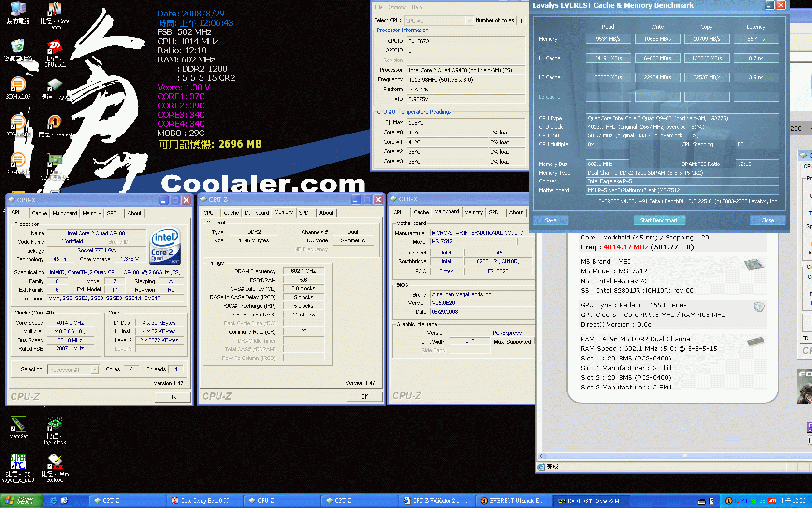Open the My Computer (我的電腦) desktop icon
Viewport: 812px width, 508px height.
tap(18, 13)
